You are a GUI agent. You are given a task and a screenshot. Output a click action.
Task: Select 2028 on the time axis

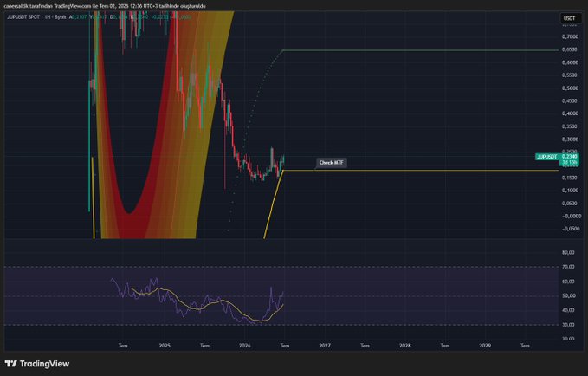pos(405,346)
